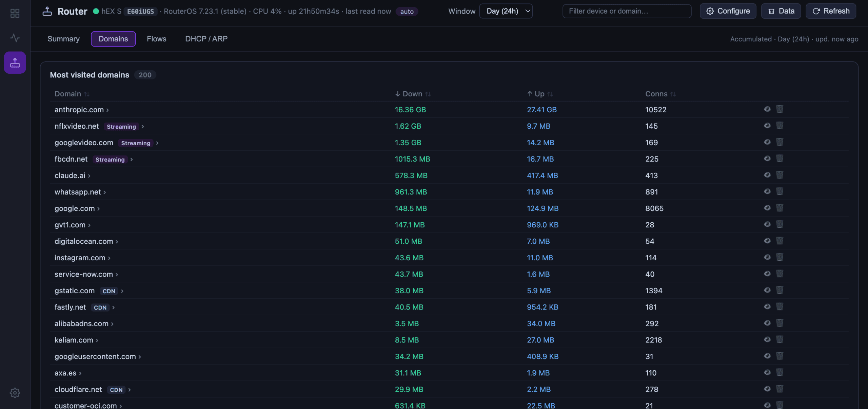The image size is (868, 409).
Task: Expand the nflxvideo.net row chevron
Action: 143,126
